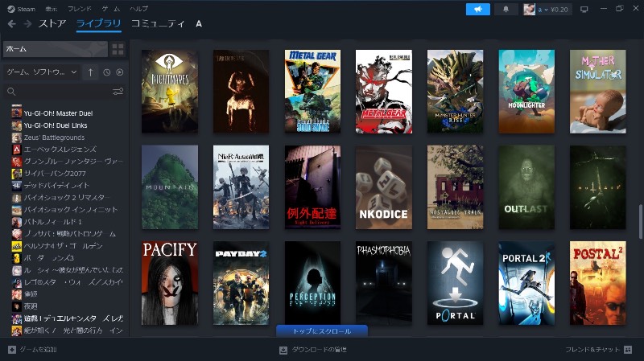Open Phasmophobia game cover
Image resolution: width=644 pixels, height=361 pixels.
[x=384, y=283]
